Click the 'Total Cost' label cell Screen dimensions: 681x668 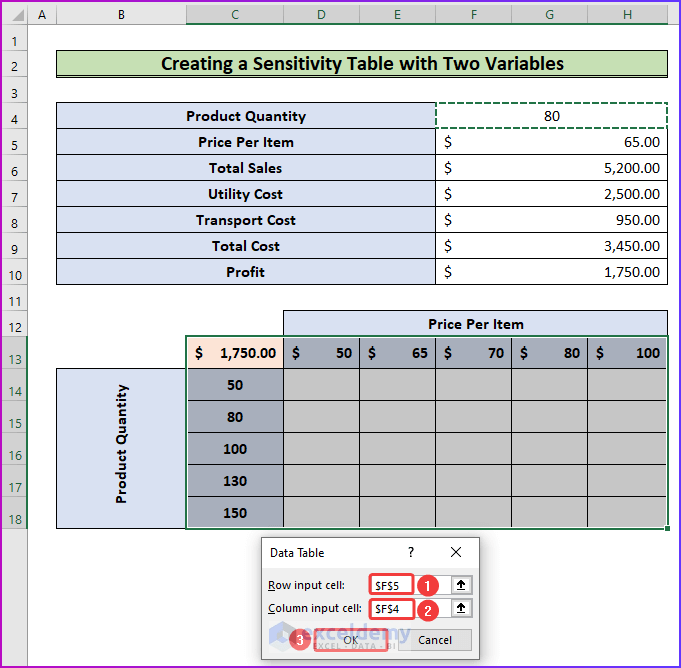click(246, 246)
